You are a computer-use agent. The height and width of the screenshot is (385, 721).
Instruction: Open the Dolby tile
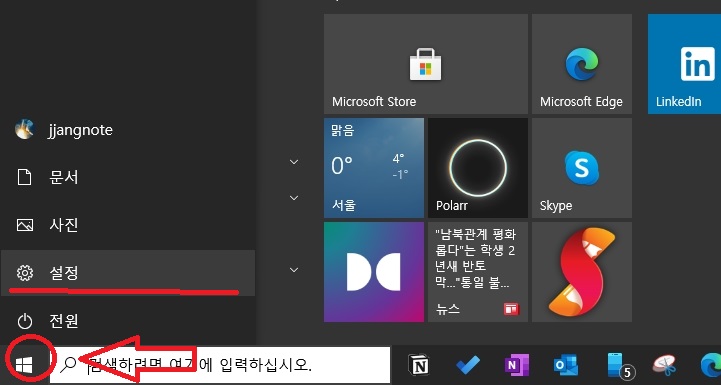(x=374, y=272)
